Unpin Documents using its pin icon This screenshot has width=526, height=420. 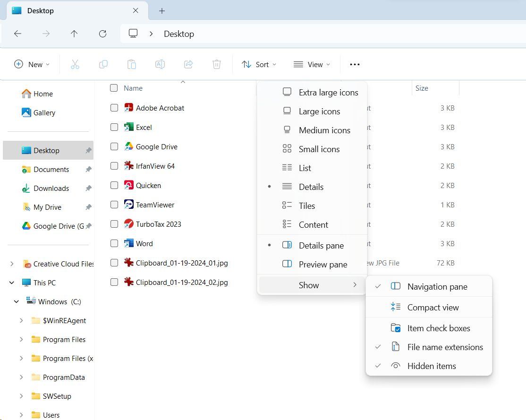(x=88, y=169)
